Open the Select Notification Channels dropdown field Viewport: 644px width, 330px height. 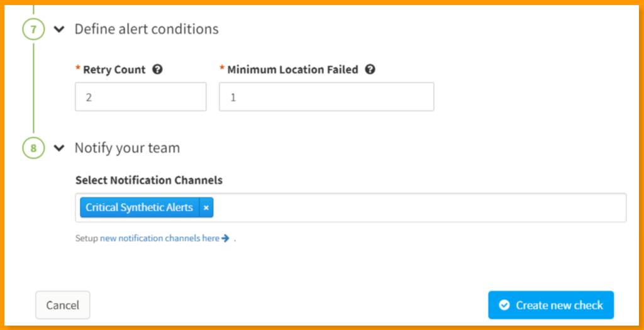[x=351, y=207]
